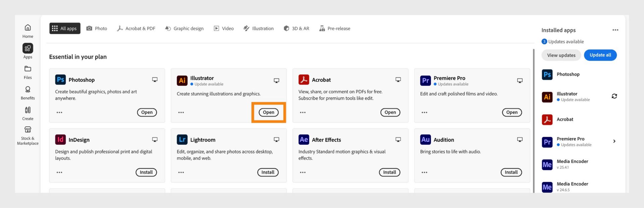Install InDesign
Viewport: 644px width, 208px height.
click(x=146, y=172)
